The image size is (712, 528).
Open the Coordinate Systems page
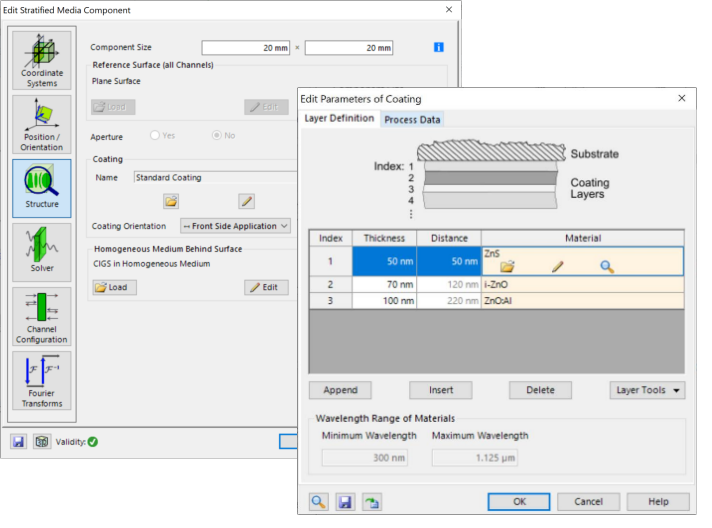42,60
